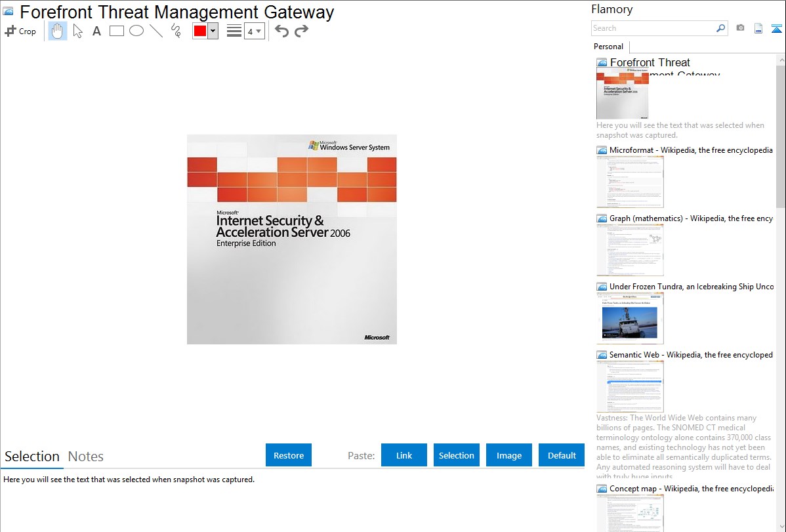Image resolution: width=786 pixels, height=532 pixels.
Task: Click the camera capture icon
Action: (740, 28)
